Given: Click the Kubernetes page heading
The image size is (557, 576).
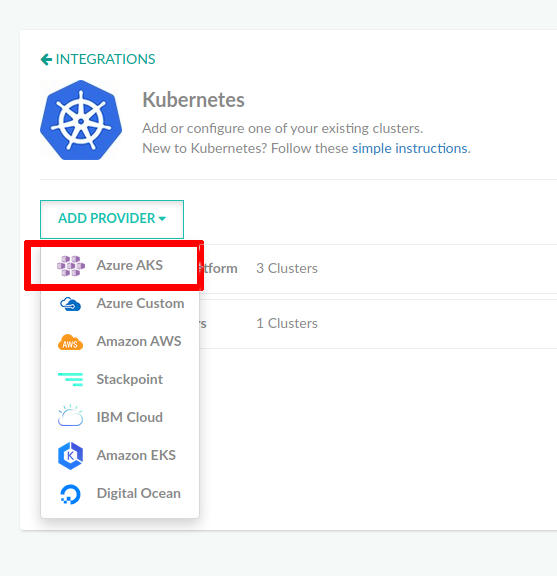Looking at the screenshot, I should coord(193,100).
